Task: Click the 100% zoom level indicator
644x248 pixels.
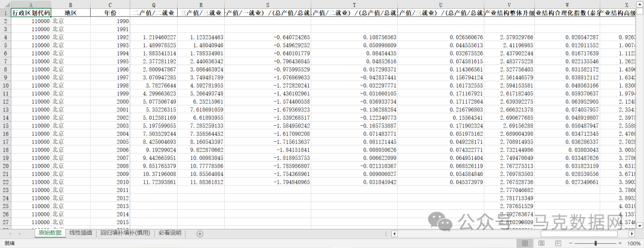Action: point(634,243)
